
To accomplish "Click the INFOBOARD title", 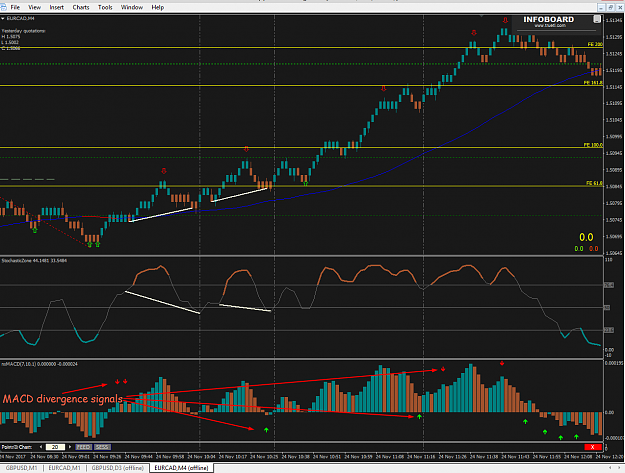I will (x=548, y=19).
